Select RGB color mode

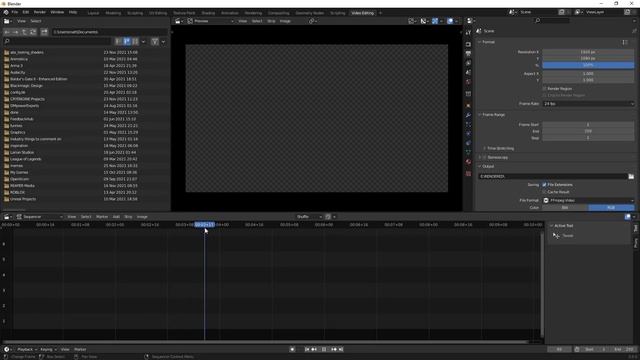[611, 208]
